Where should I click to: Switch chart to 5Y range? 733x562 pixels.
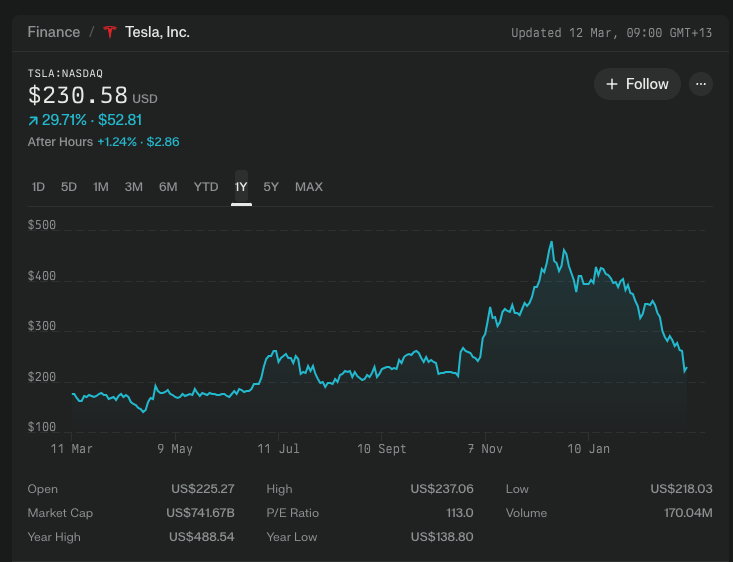271,187
